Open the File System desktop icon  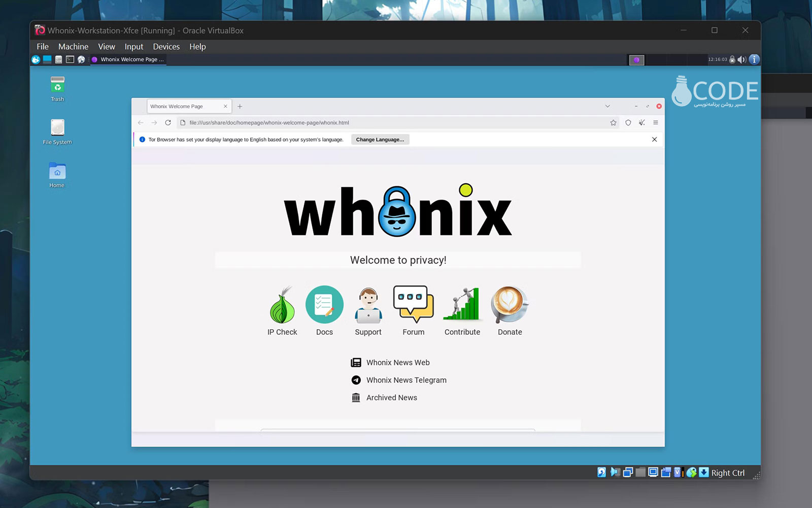(57, 132)
